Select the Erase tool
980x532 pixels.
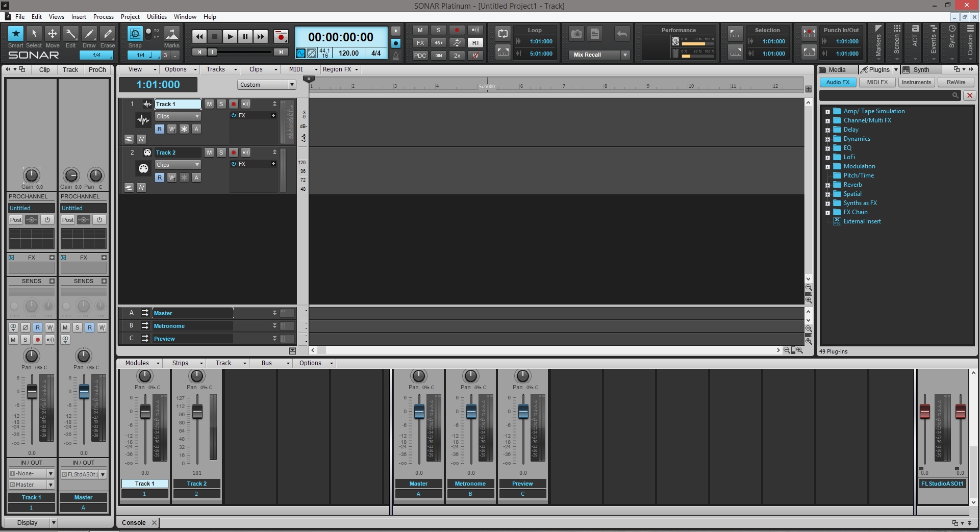pos(108,34)
